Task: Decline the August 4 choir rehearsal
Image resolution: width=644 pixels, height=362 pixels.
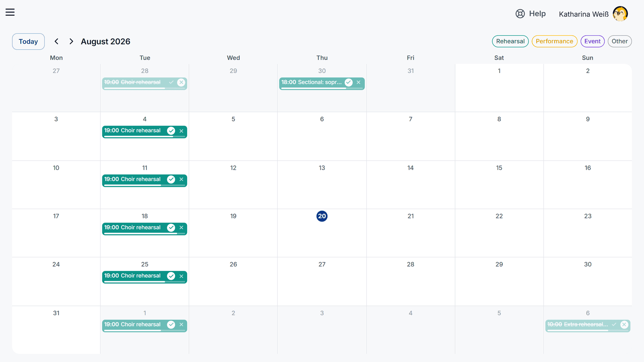Action: (x=181, y=131)
